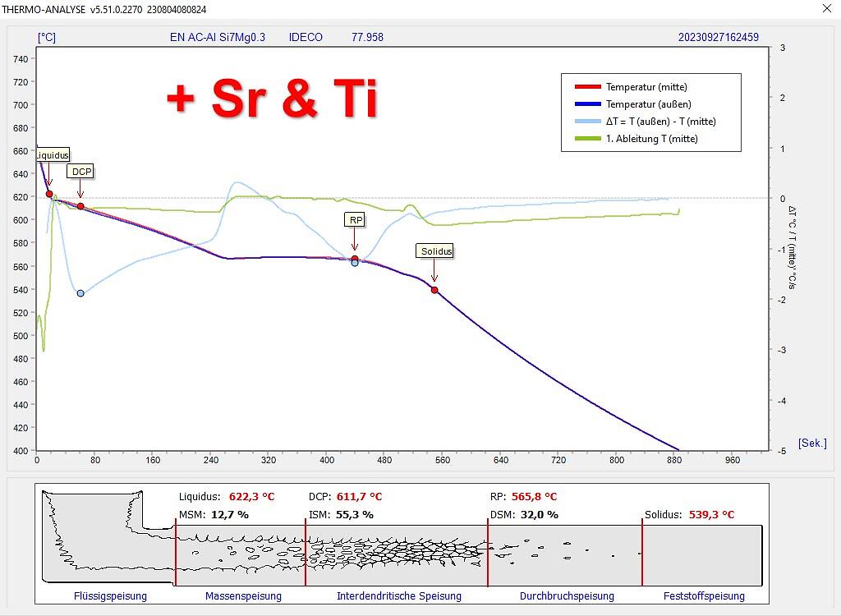Viewport: 841px width, 616px height.
Task: Click the Solidus callout label on the chart
Action: pos(435,251)
